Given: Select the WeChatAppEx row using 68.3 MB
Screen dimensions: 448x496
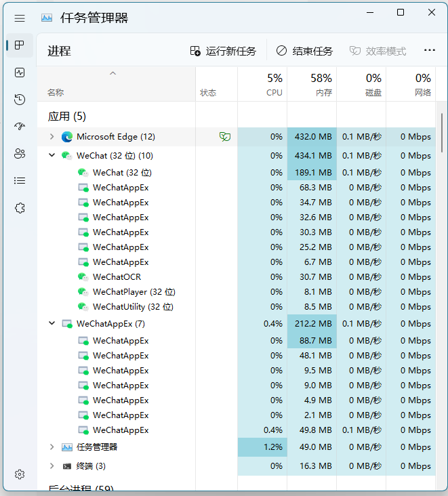Looking at the screenshot, I should pos(237,188).
